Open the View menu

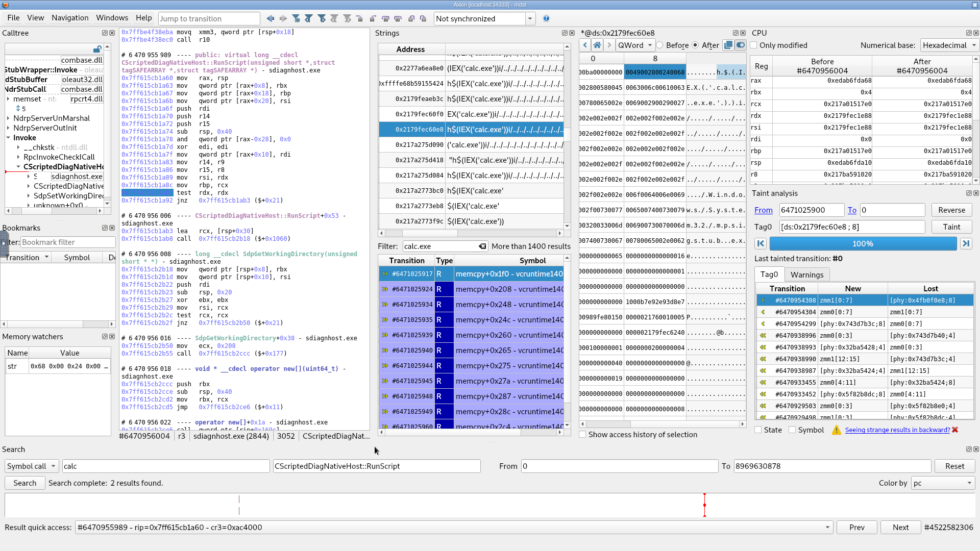pos(35,18)
